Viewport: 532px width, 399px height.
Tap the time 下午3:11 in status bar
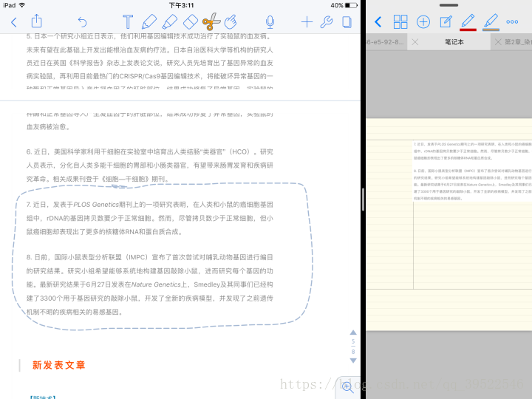[x=181, y=5]
